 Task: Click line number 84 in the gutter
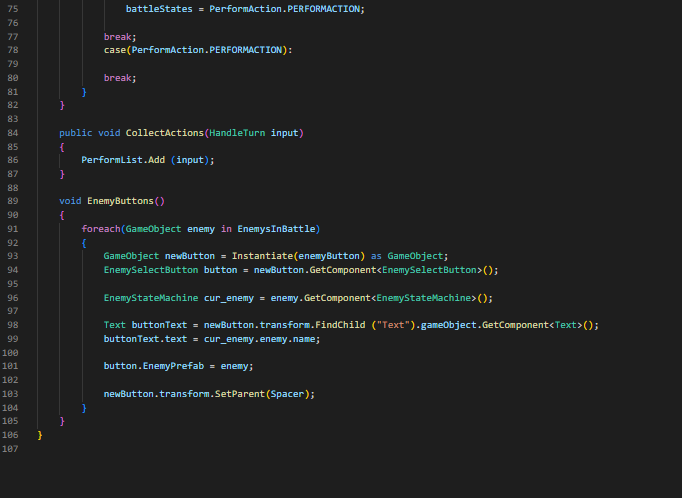12,132
